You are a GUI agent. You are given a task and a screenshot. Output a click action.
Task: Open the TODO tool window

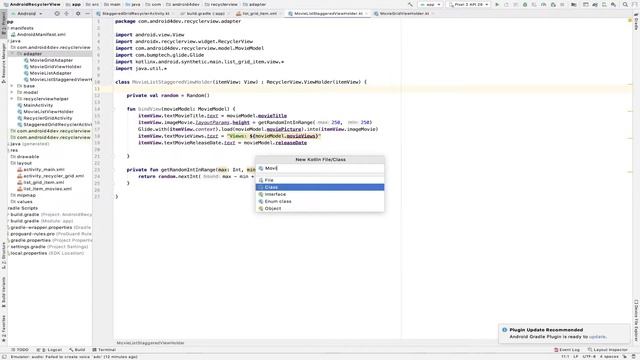pos(20,350)
